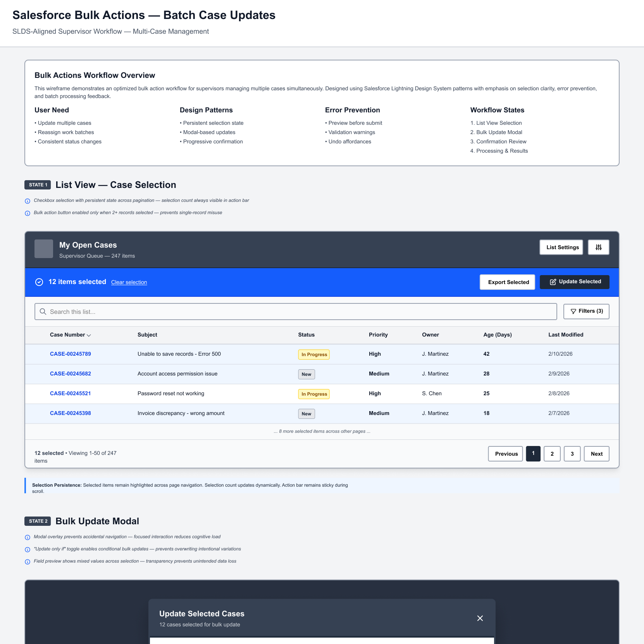644x644 pixels.
Task: Click subject "Invoice discrepancy - wrong amount"
Action: pyautogui.click(x=181, y=413)
